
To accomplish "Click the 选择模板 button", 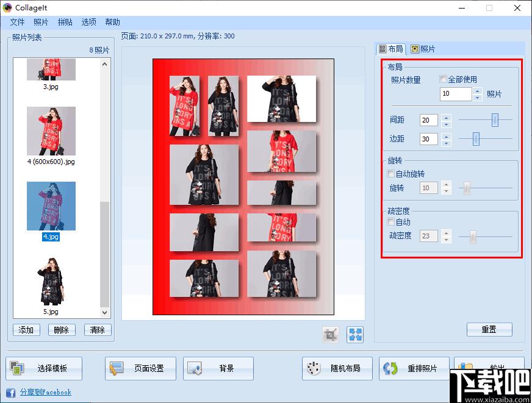I will 44,368.
